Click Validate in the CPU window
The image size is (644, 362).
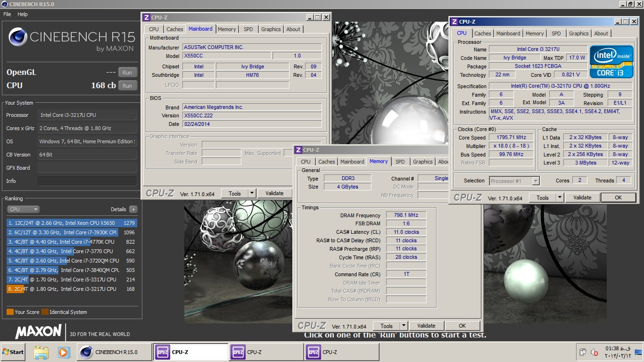point(582,197)
